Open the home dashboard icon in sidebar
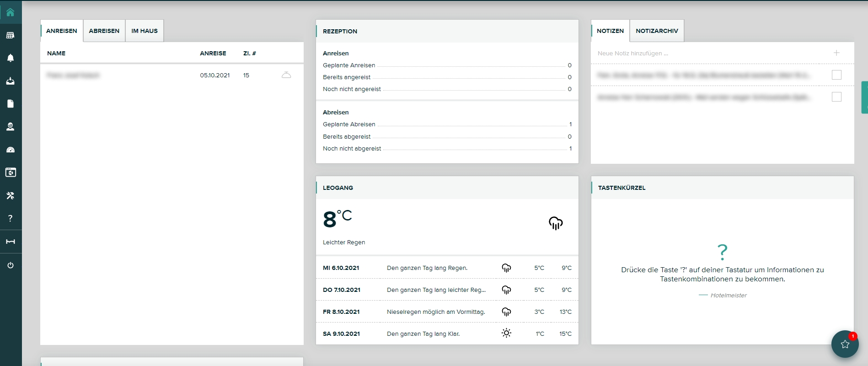 click(10, 12)
